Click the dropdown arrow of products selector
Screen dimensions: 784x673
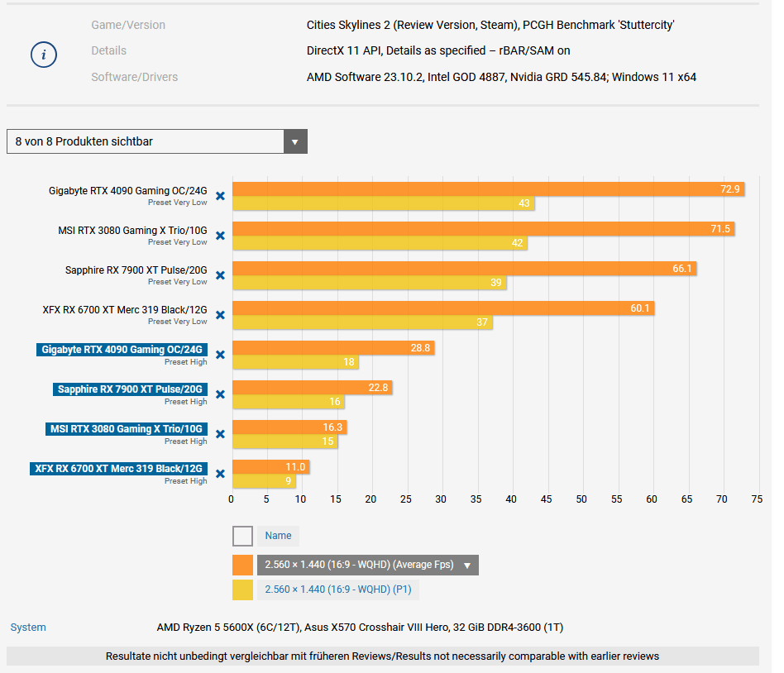coord(295,141)
